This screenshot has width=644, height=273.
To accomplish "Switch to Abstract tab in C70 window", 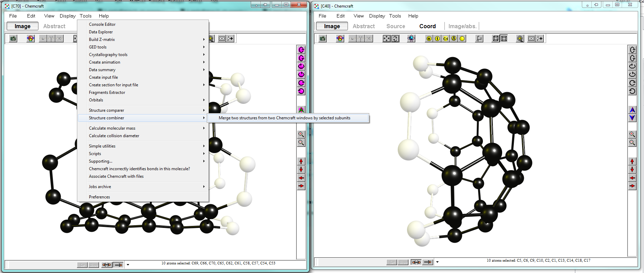I will (x=54, y=26).
